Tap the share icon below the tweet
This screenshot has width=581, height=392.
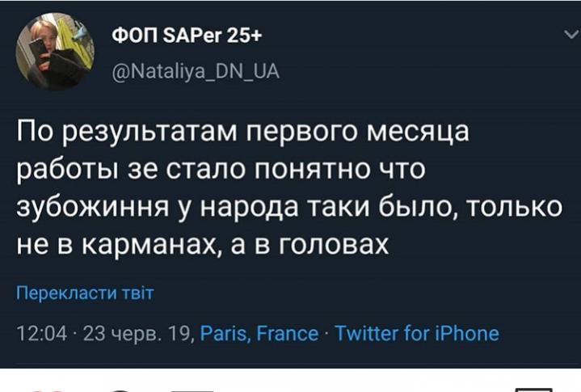click(194, 389)
